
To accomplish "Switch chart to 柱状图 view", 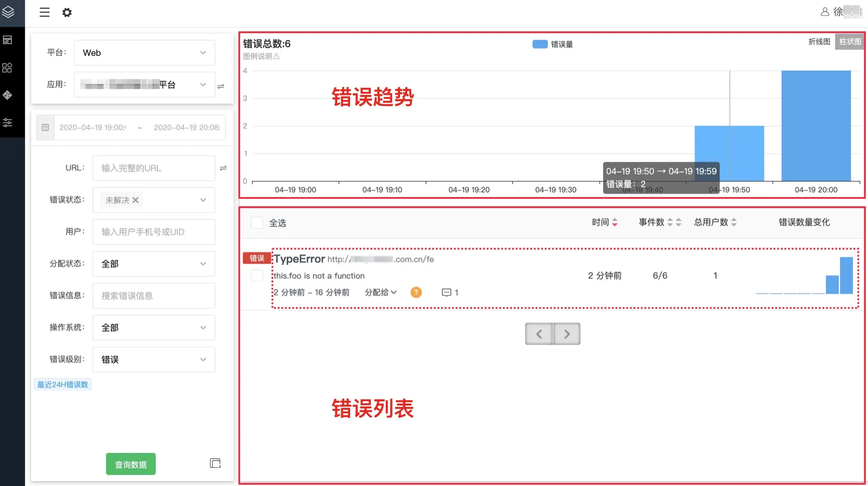I will (x=849, y=42).
